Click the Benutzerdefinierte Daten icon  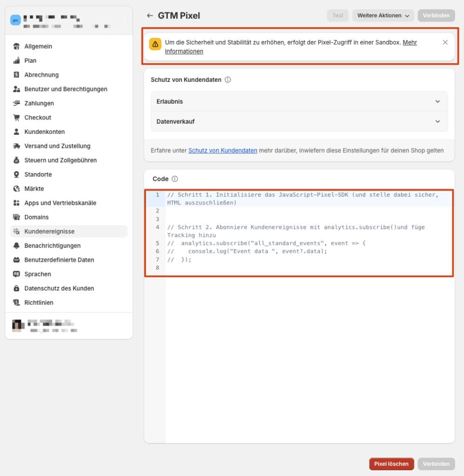click(x=16, y=260)
